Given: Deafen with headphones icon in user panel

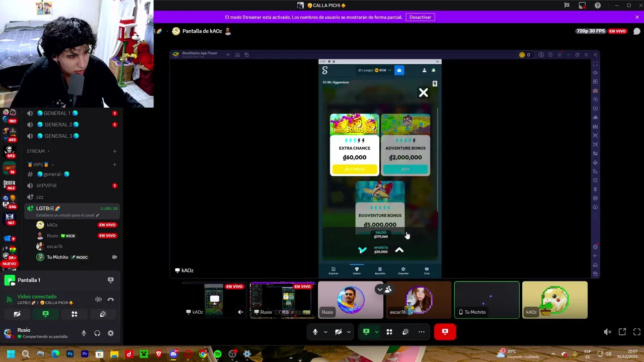Looking at the screenshot, I should click(97, 333).
